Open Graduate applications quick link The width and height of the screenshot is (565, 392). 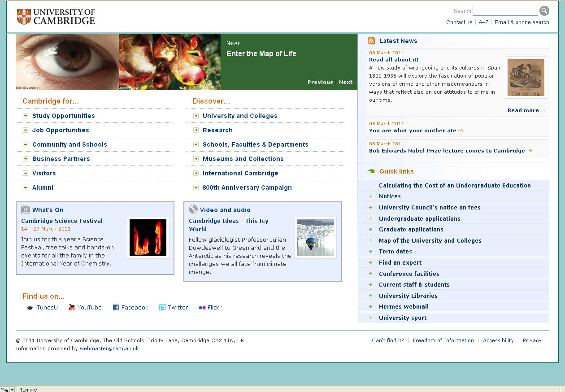[411, 229]
